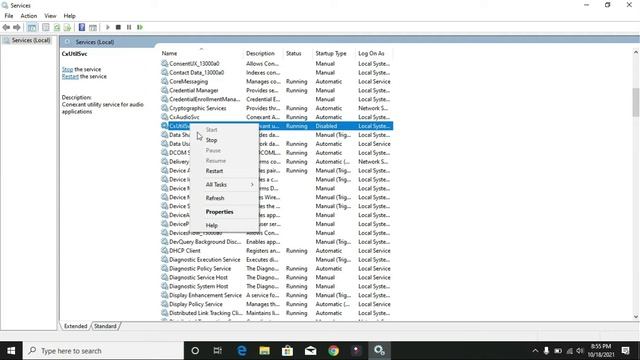
Task: Click the Properties sheet toolbar icon
Action: [46, 27]
